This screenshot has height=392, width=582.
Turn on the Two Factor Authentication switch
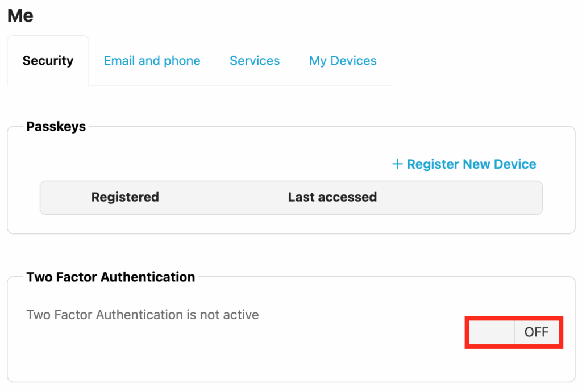[514, 332]
